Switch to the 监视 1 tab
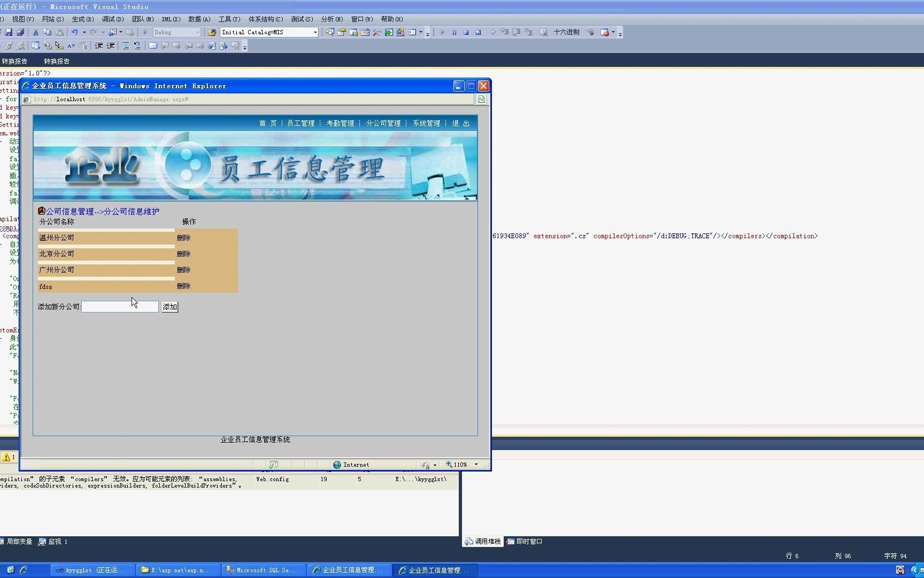This screenshot has height=578, width=924. 53,542
